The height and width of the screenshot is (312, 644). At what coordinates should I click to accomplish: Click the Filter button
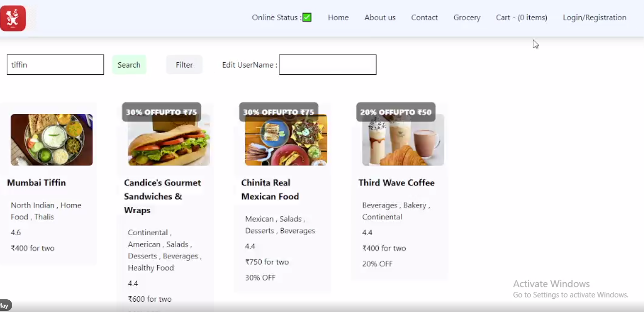[184, 65]
